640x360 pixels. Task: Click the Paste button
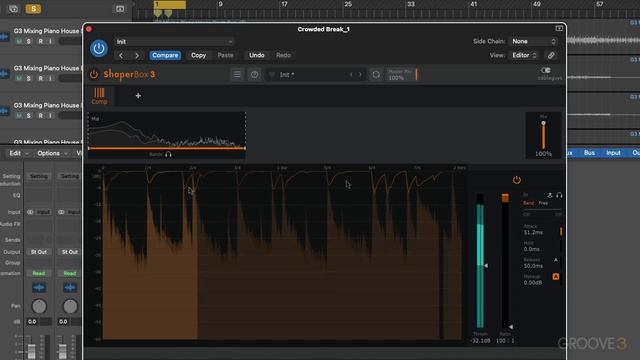pos(225,55)
